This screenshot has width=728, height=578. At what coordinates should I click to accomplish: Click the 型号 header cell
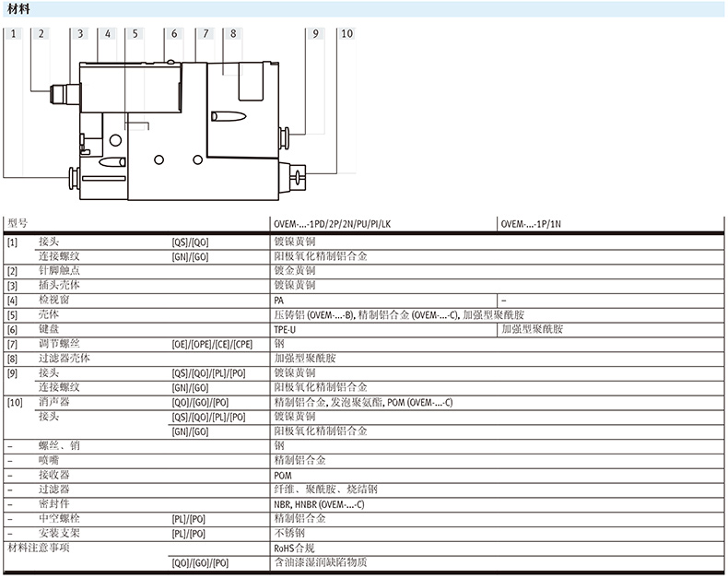tap(18, 224)
